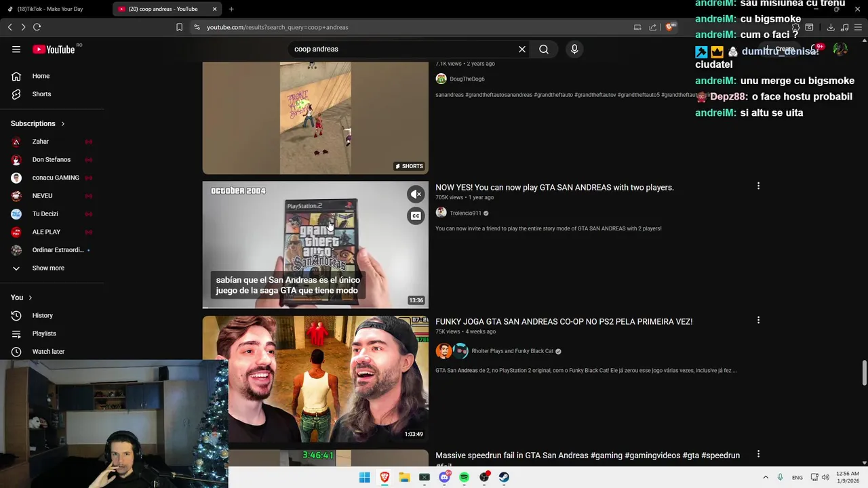The height and width of the screenshot is (488, 868).
Task: Open the Brave browser main menu
Action: pos(858,27)
